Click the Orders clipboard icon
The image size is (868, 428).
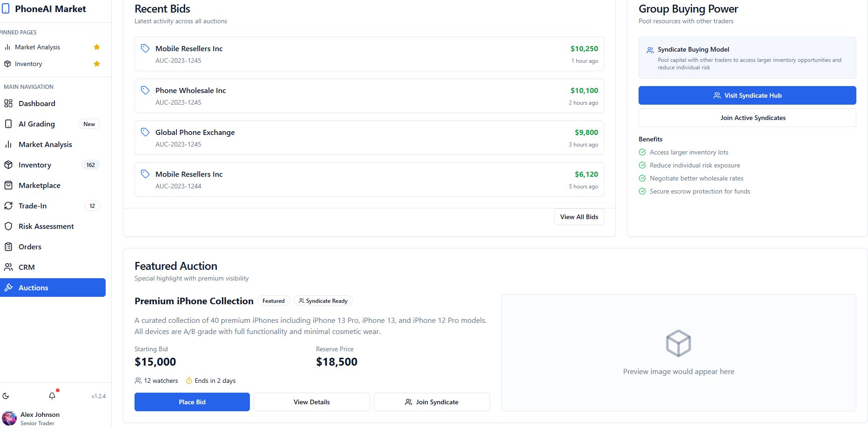click(8, 247)
